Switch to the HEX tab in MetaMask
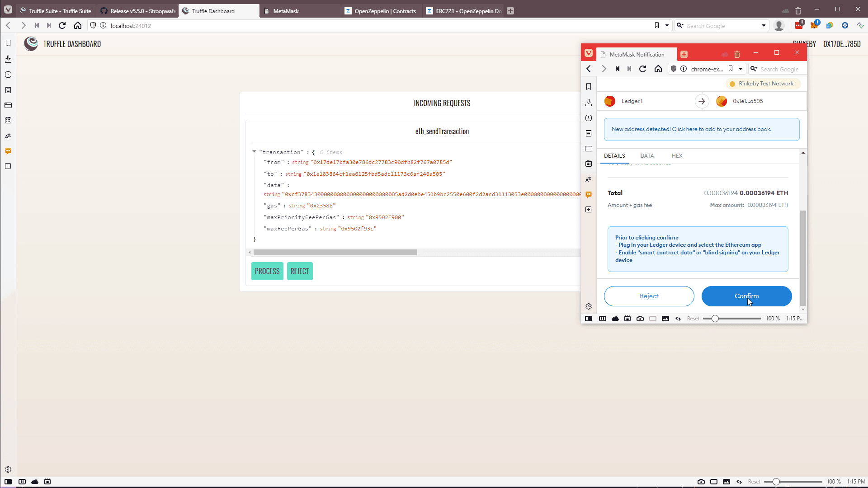This screenshot has width=868, height=488. (x=677, y=155)
